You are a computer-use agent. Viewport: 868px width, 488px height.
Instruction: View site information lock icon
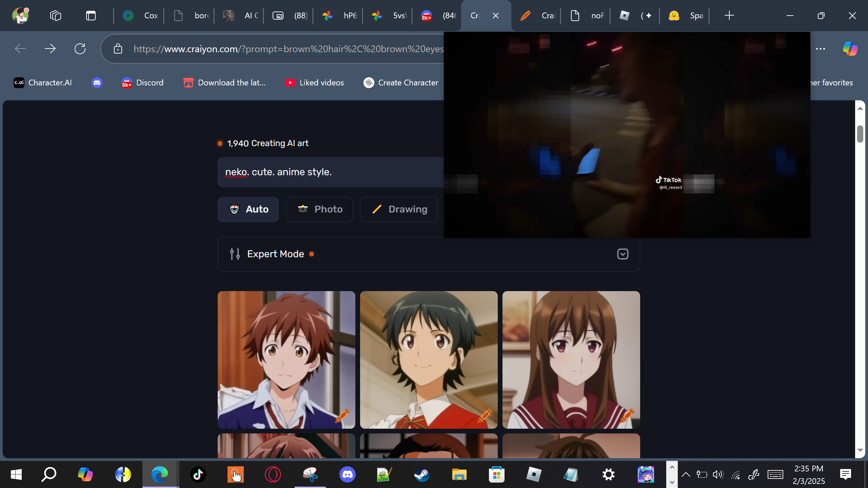[118, 49]
